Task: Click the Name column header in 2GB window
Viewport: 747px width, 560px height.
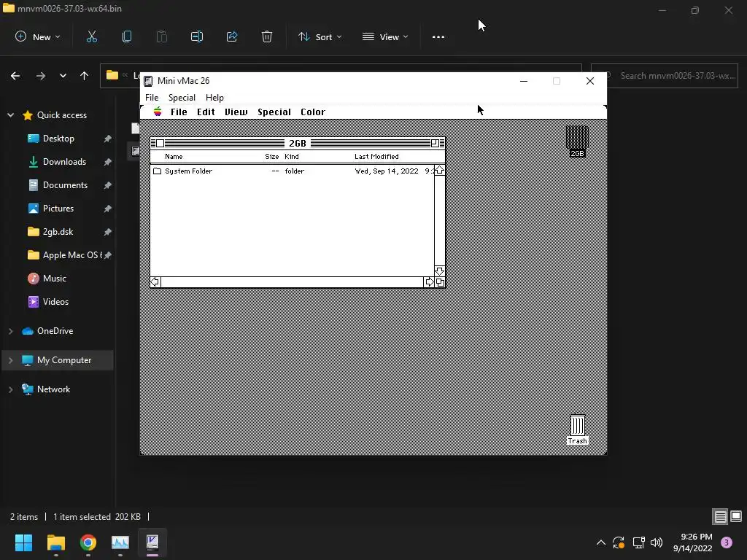Action: (x=174, y=157)
